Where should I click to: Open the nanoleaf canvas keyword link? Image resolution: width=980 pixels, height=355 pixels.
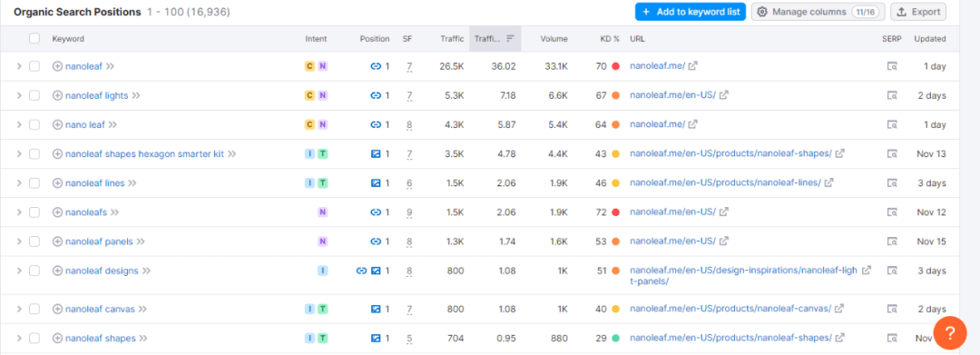pos(100,309)
